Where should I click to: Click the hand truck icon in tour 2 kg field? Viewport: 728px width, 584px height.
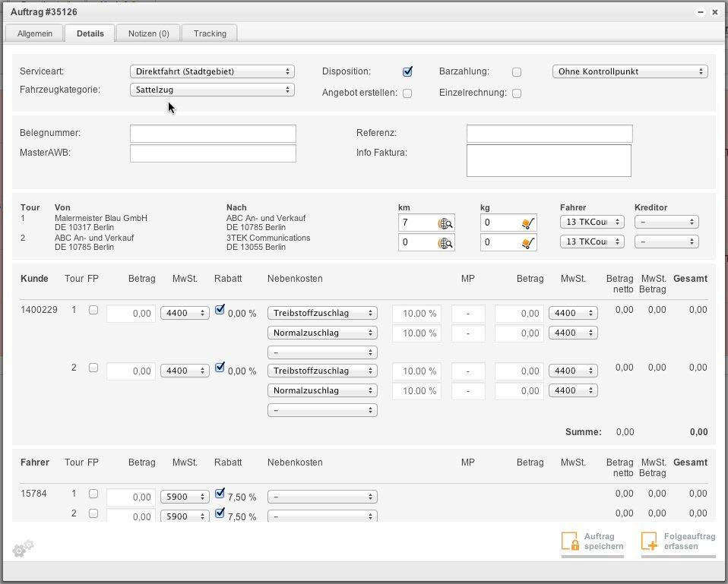528,243
